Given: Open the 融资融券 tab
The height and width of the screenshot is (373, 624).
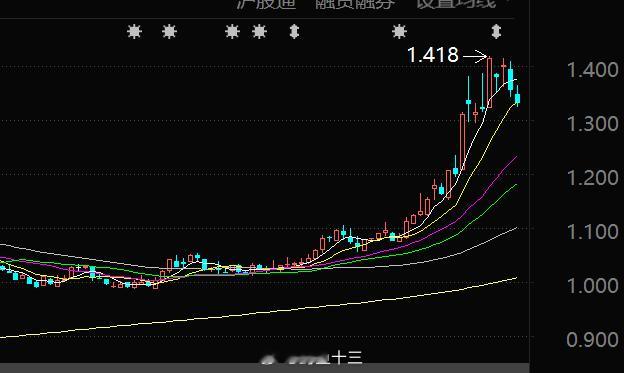Looking at the screenshot, I should click(355, 4).
